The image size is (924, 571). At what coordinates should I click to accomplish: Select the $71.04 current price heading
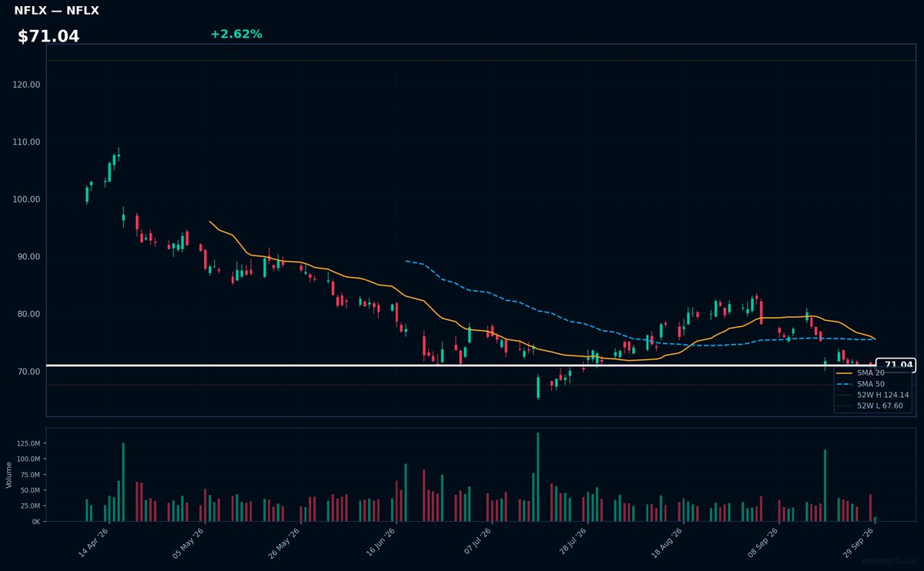click(x=49, y=36)
